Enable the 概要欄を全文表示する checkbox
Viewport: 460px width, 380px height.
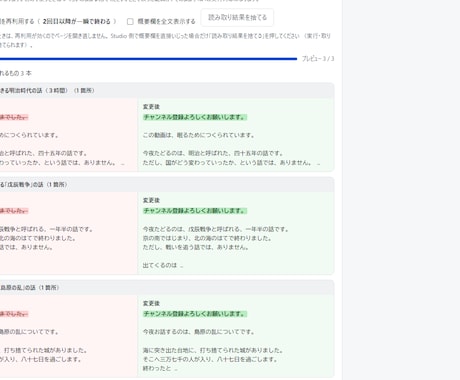pyautogui.click(x=130, y=22)
